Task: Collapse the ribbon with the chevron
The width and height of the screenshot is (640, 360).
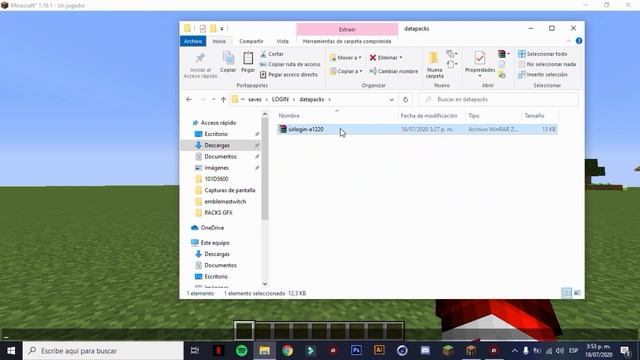Action: (569, 41)
